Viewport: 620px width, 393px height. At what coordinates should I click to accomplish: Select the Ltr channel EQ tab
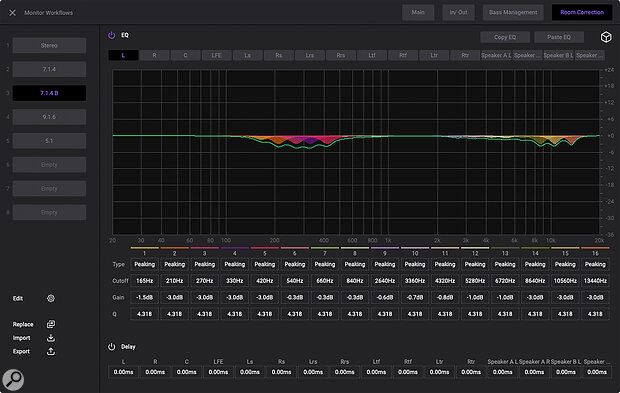pyautogui.click(x=434, y=55)
